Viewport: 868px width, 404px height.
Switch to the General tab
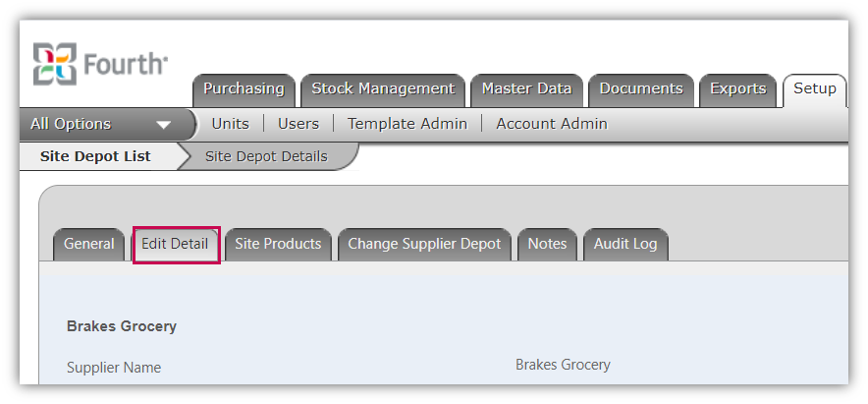(88, 245)
